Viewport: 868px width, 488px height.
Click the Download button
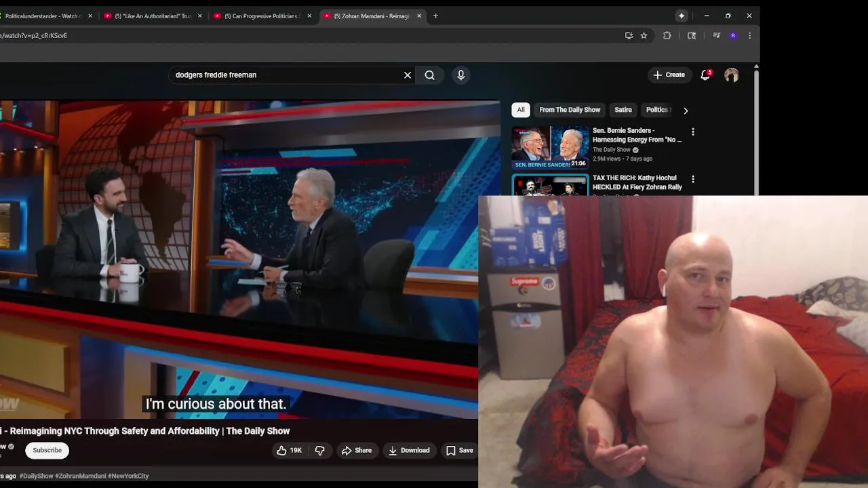pos(409,450)
